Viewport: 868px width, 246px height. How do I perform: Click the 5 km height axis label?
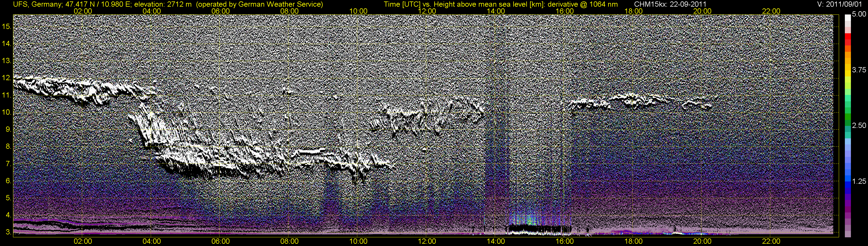pos(8,198)
